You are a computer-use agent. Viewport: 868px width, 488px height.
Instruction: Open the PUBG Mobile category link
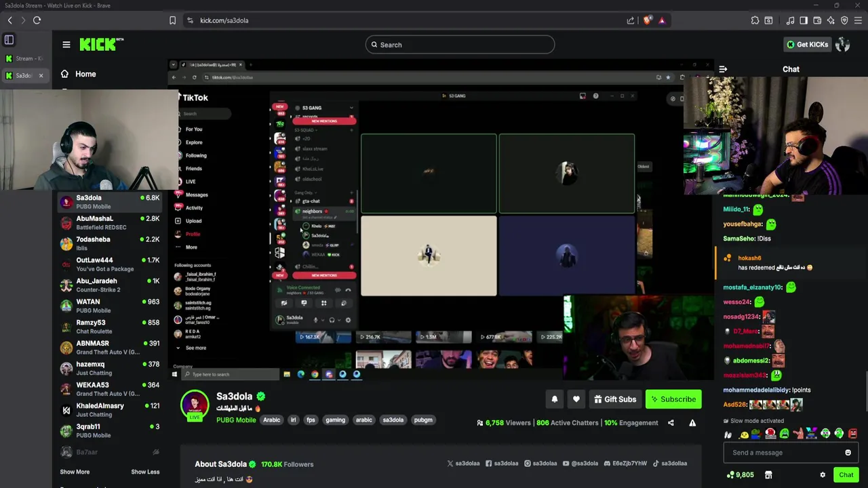pyautogui.click(x=236, y=420)
